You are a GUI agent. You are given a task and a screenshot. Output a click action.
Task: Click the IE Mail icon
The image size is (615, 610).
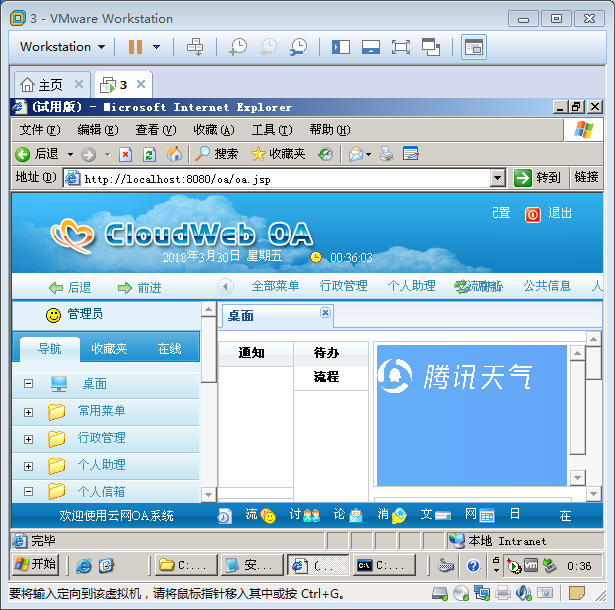[x=356, y=154]
